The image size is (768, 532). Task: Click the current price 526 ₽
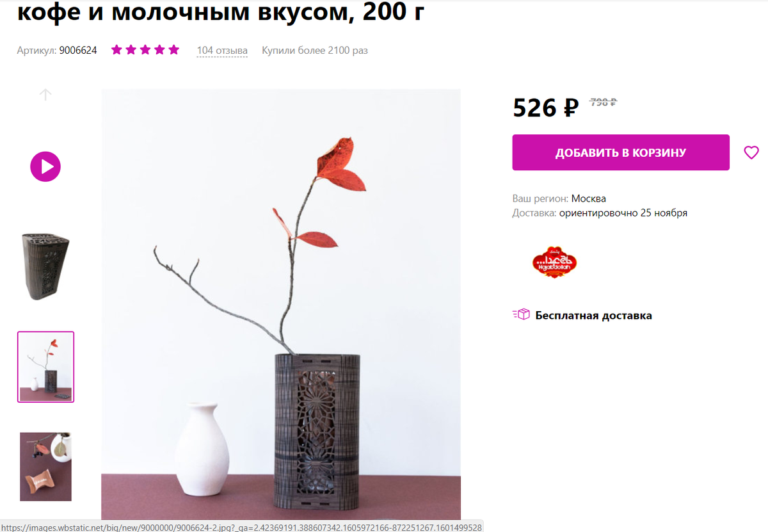(546, 108)
